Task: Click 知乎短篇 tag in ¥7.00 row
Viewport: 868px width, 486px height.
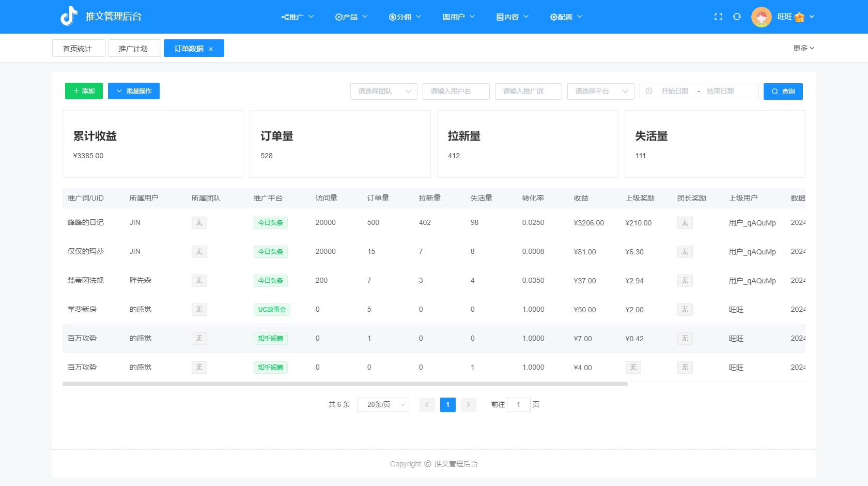Action: point(271,339)
